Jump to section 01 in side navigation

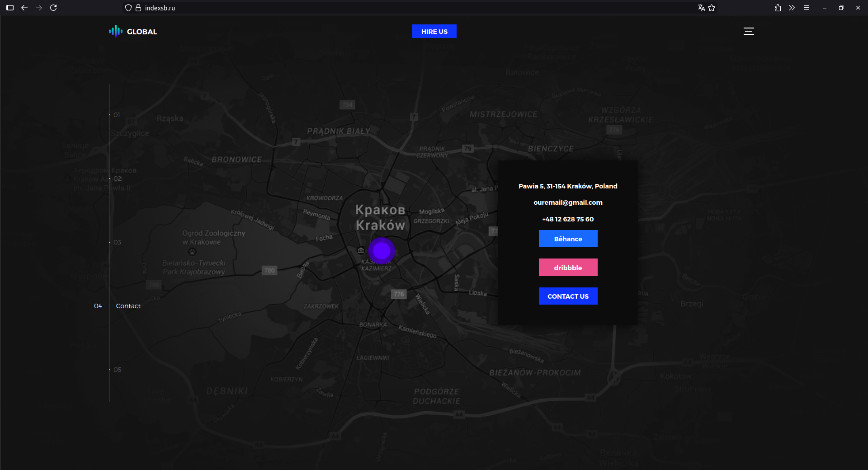[x=117, y=115]
